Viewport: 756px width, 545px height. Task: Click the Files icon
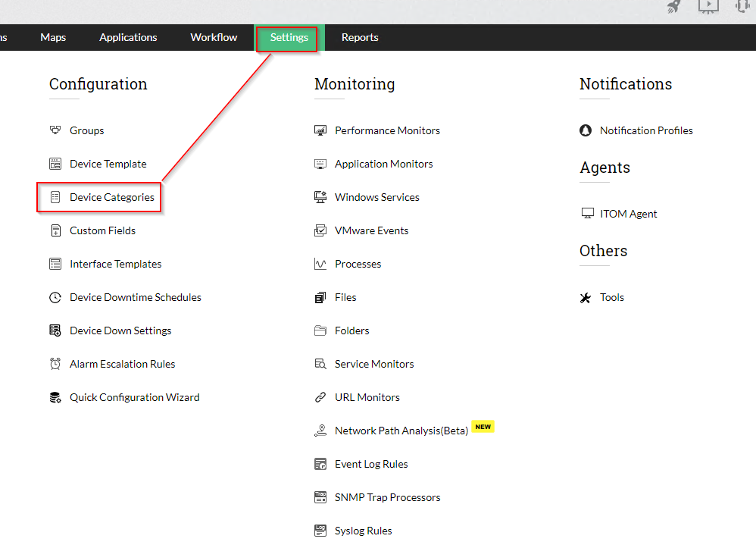(320, 298)
